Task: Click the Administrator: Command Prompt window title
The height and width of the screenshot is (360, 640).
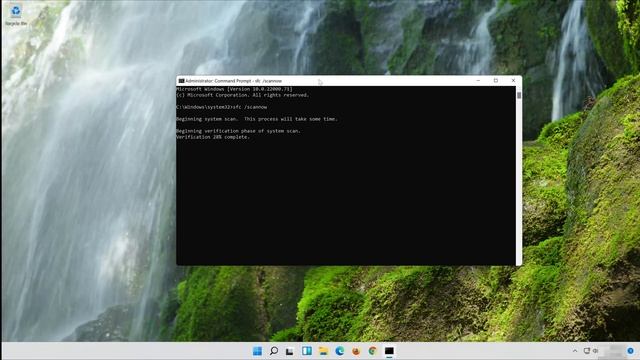Action: pos(233,81)
